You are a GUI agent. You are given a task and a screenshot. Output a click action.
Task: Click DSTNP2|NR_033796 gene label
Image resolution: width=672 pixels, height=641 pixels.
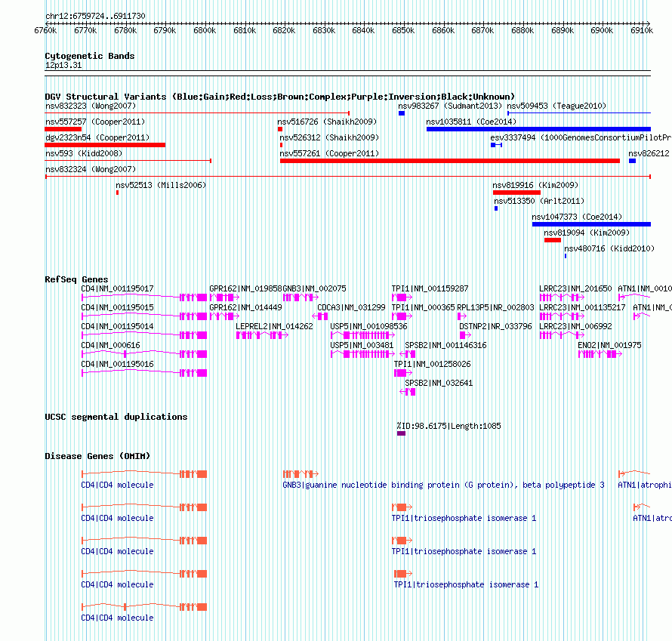[495, 326]
